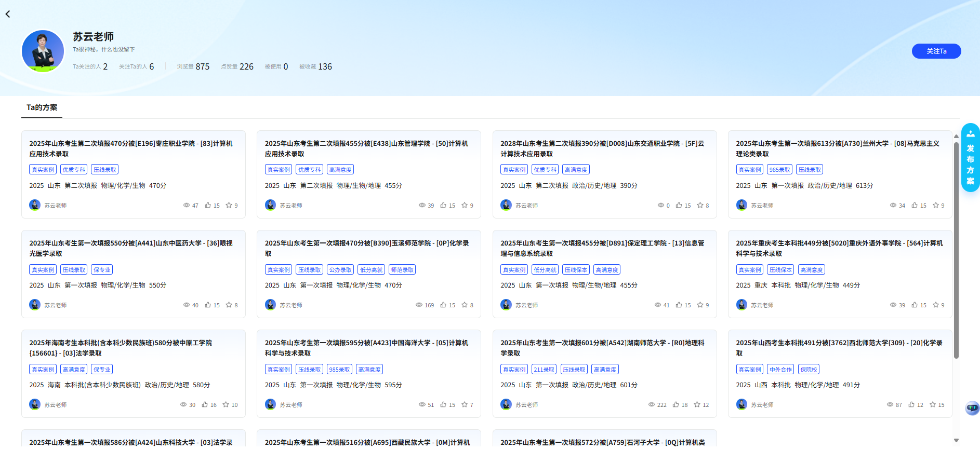This screenshot has width=980, height=449.
Task: Click the 关注Ta的人 6 follower count
Action: tap(136, 66)
